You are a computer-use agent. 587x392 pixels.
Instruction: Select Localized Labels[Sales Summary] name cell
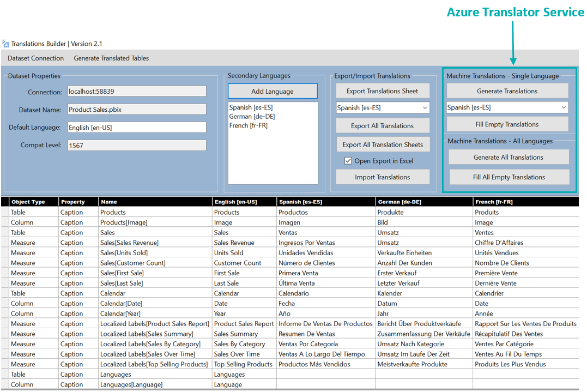coord(155,334)
